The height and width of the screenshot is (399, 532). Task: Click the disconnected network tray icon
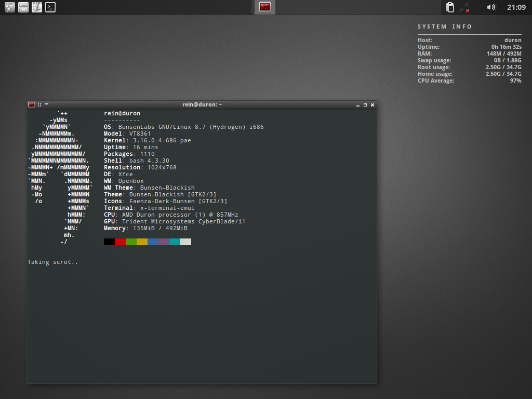(x=464, y=7)
